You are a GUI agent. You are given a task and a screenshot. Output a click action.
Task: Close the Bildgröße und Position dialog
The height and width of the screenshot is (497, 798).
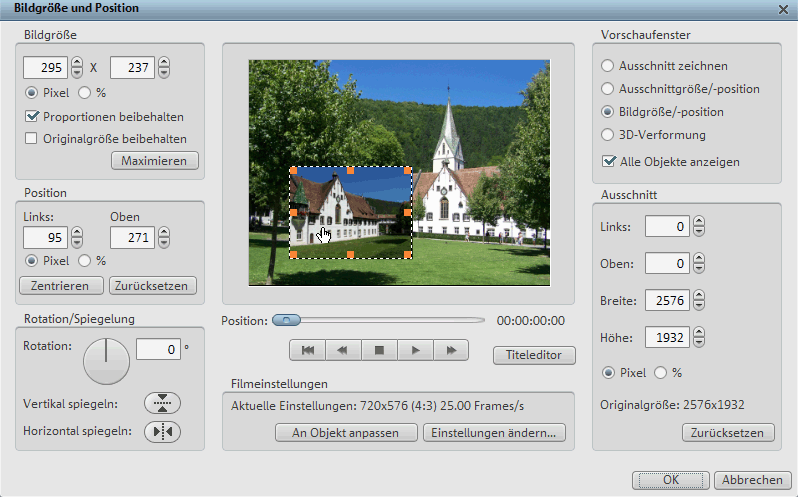pos(783,9)
